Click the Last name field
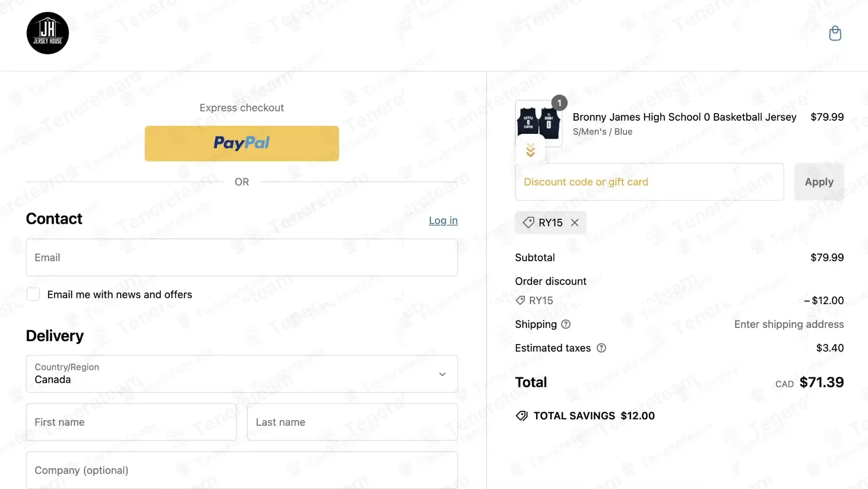Screen dimensions: 868x489 pyautogui.click(x=353, y=422)
